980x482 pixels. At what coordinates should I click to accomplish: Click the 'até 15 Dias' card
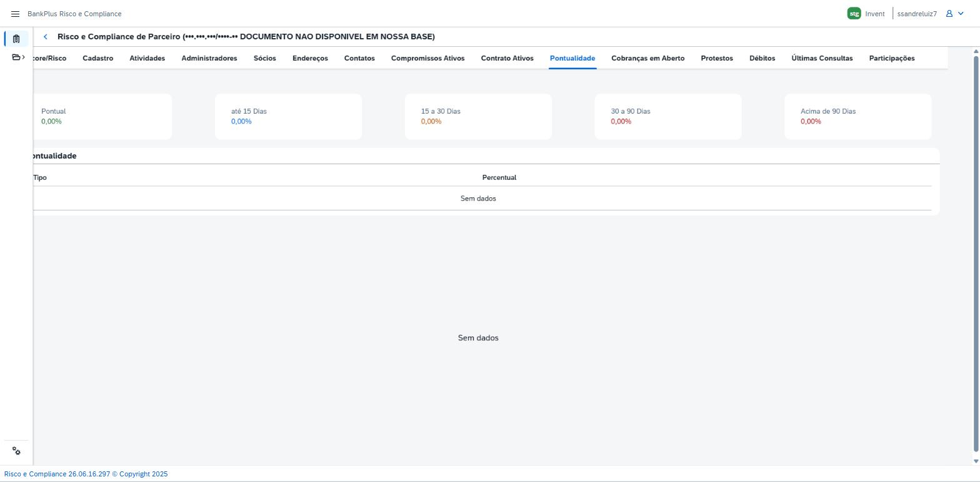[x=288, y=117]
